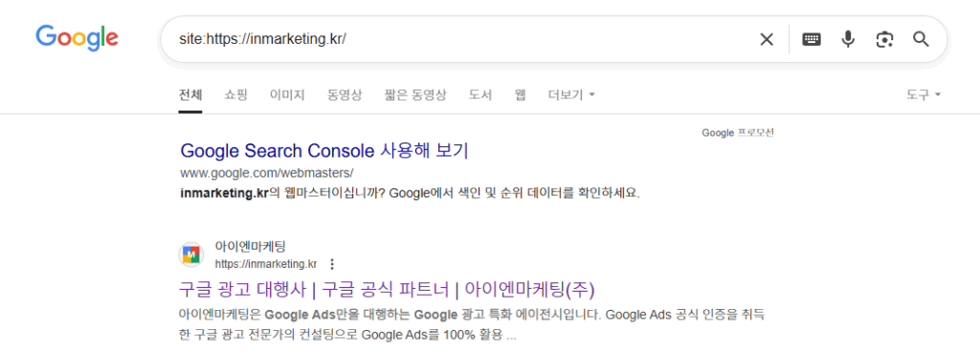Open three-dot menu beside inmarketing.kr URL
The image size is (980, 351).
pyautogui.click(x=332, y=264)
